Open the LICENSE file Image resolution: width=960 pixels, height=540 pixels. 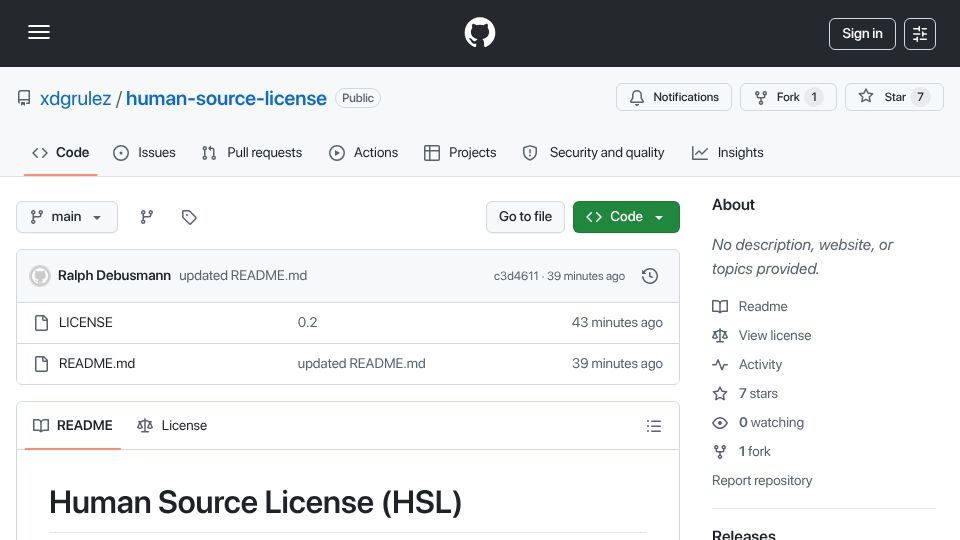tap(86, 323)
